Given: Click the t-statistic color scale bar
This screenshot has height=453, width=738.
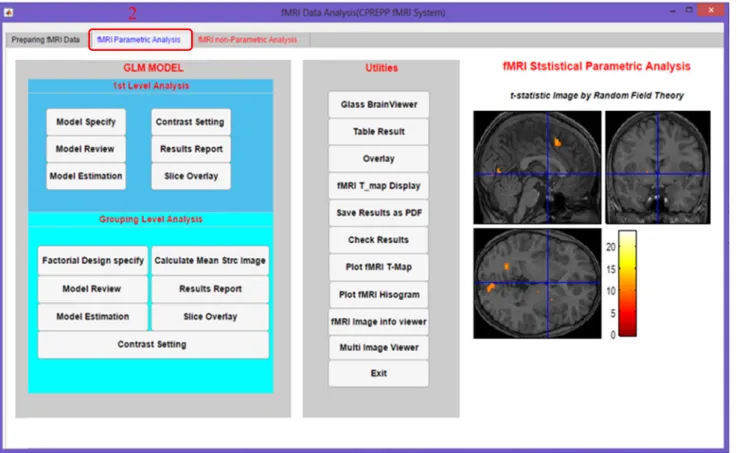Looking at the screenshot, I should click(x=627, y=283).
